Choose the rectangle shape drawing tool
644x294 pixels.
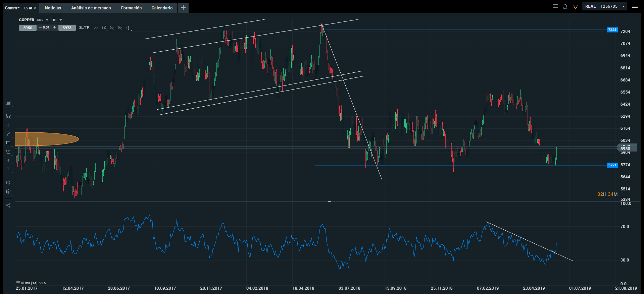pos(8,143)
